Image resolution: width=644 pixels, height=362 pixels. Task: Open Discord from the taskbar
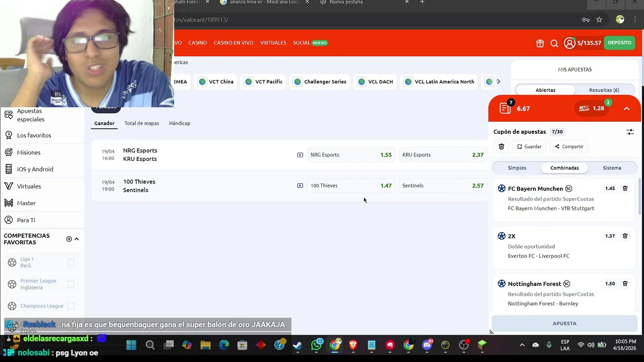pos(427,345)
